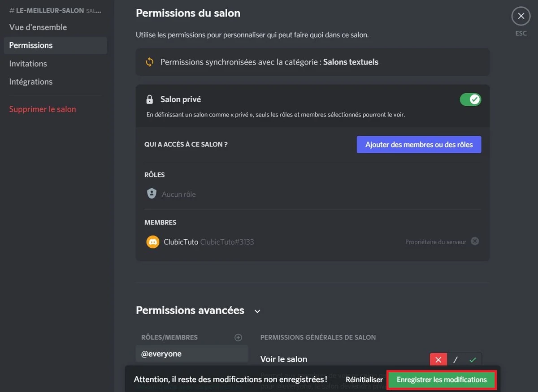Set Voir le salon to neutral slash

point(456,360)
